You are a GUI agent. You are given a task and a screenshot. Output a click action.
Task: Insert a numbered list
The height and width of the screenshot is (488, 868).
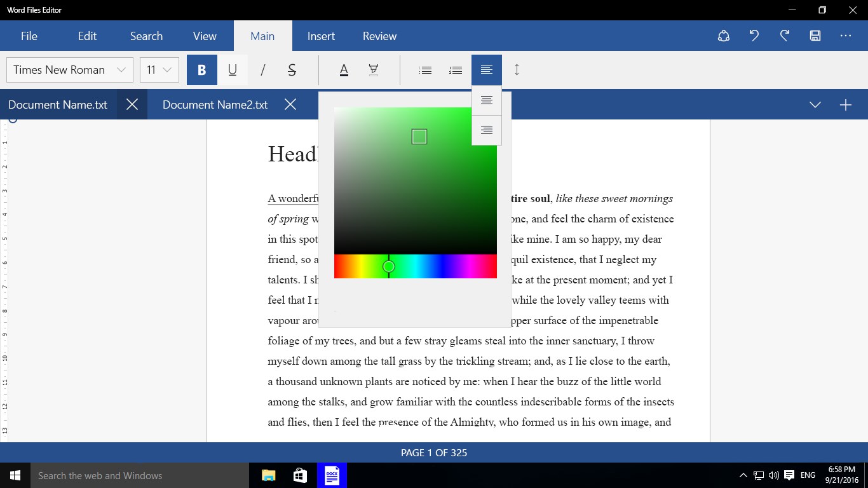[456, 70]
